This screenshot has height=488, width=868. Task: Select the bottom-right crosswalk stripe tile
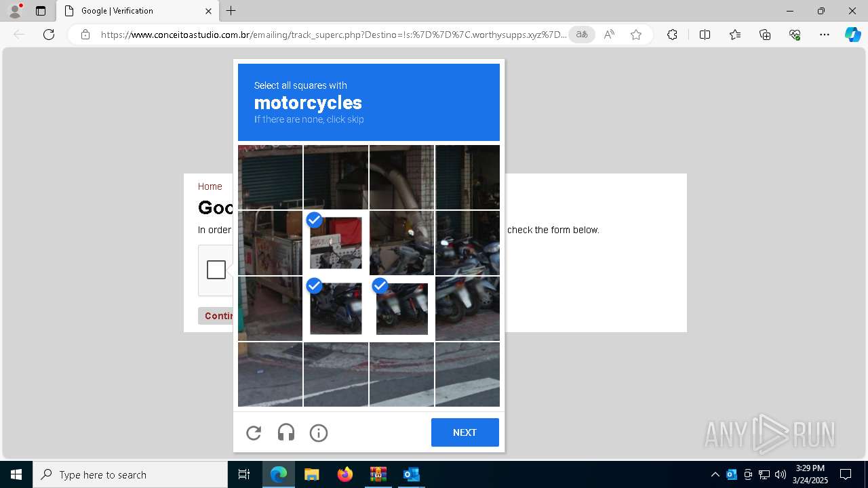(467, 374)
